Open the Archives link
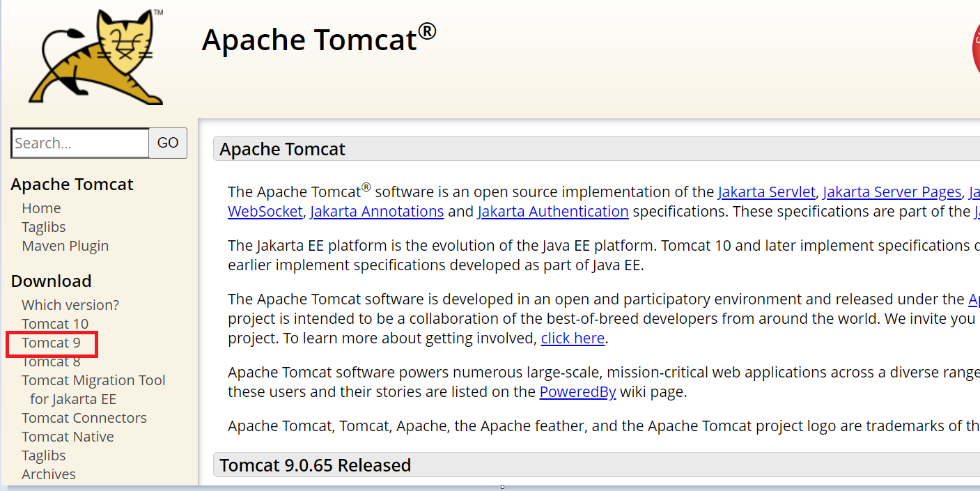Viewport: 980px width, 491px height. [x=49, y=474]
